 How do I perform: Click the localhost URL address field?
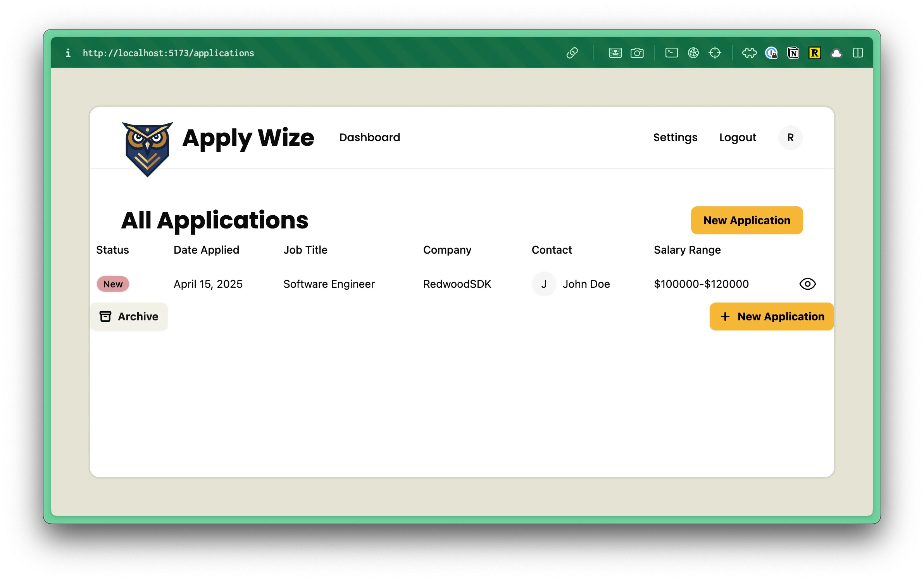(x=169, y=53)
